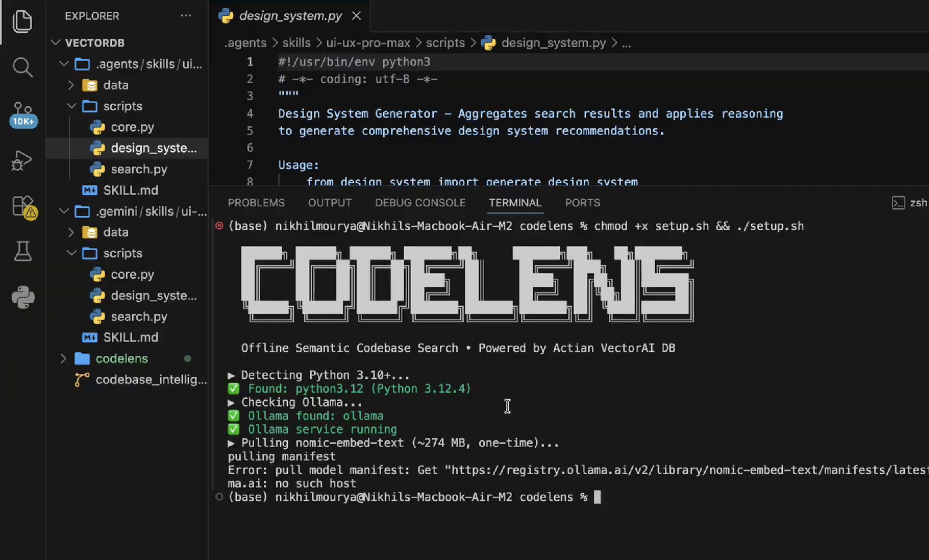
Task: Switch to the DEBUG CONSOLE tab
Action: (420, 203)
